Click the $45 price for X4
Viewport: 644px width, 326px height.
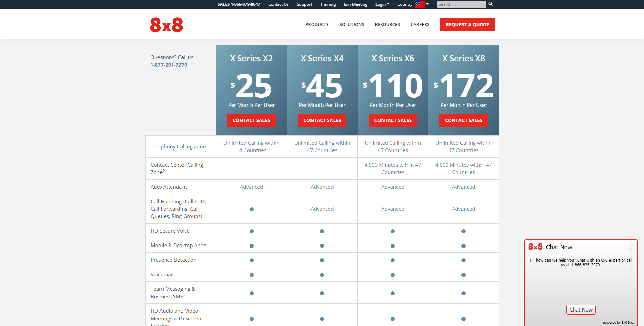tap(322, 86)
